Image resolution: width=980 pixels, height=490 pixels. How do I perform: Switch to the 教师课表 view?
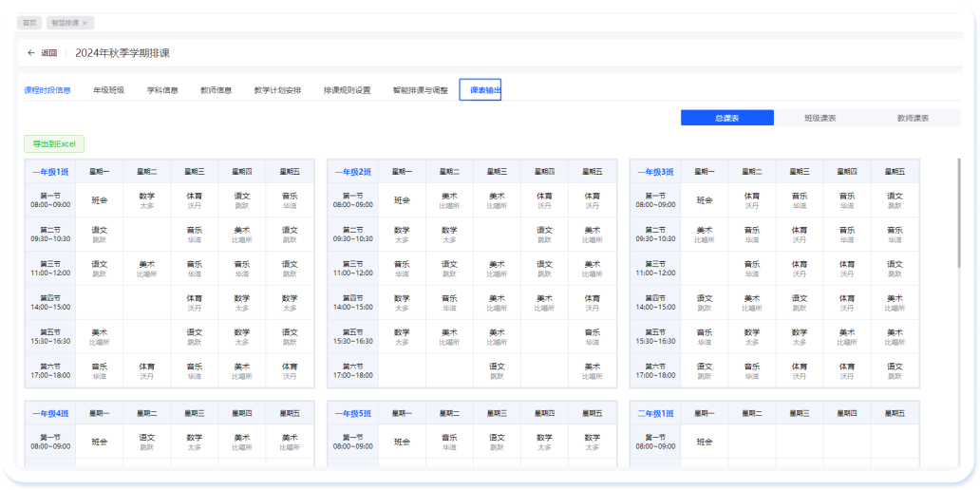point(913,118)
